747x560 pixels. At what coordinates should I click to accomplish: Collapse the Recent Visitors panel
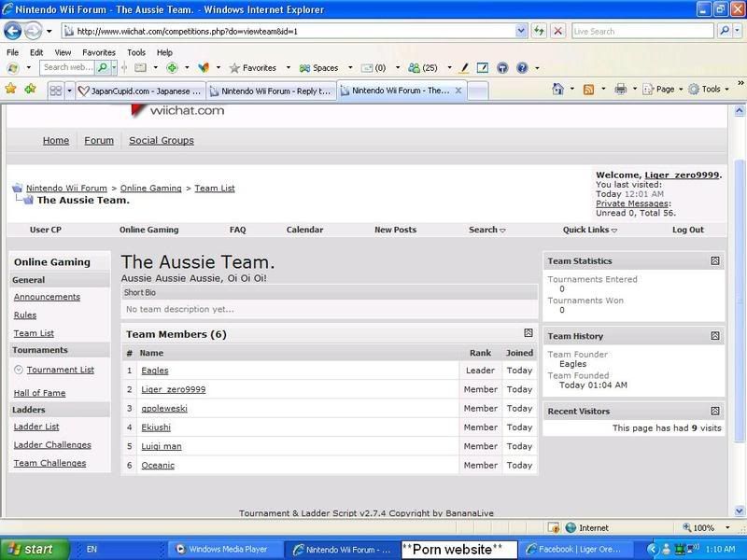[715, 411]
